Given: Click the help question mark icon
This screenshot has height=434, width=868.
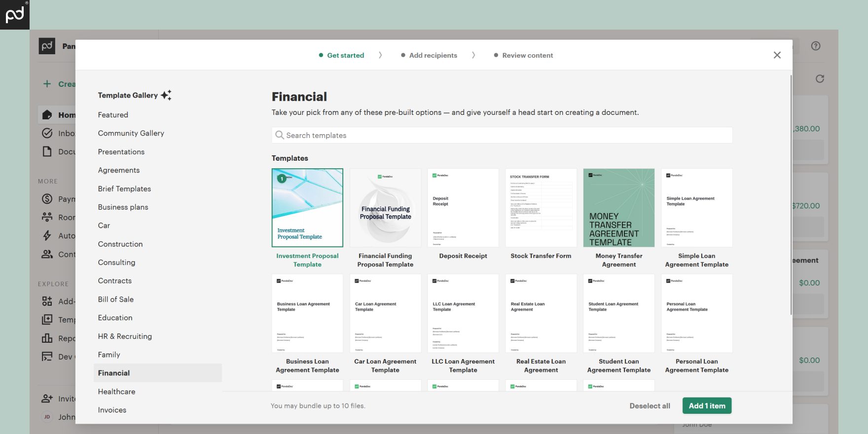Looking at the screenshot, I should [816, 46].
